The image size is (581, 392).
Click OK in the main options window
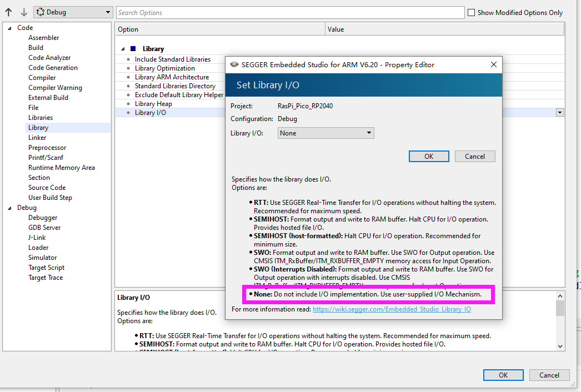tap(503, 375)
